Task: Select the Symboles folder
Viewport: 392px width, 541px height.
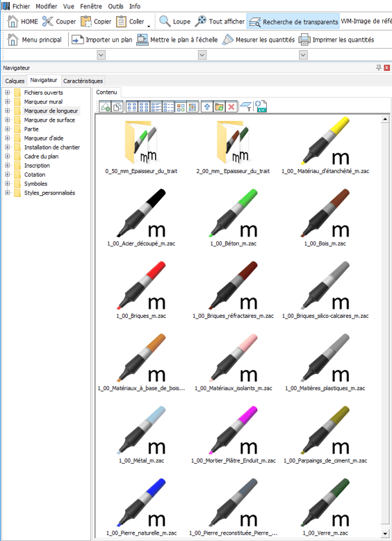Action: point(35,184)
